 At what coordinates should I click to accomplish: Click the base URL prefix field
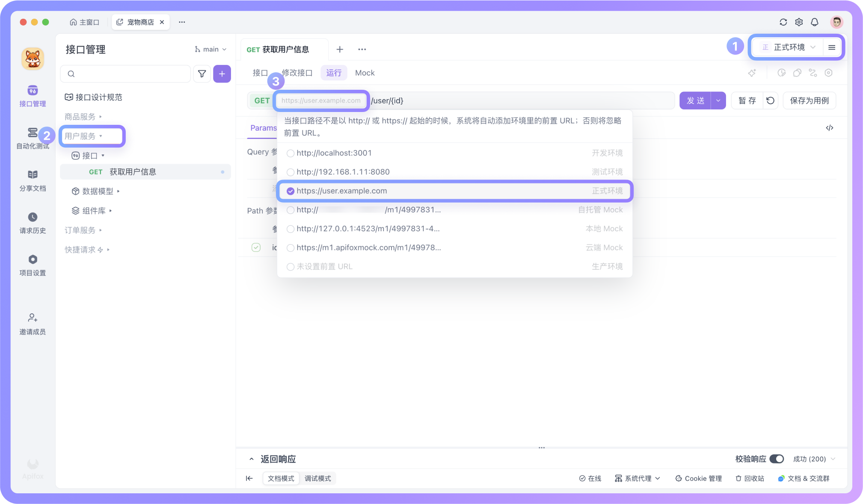coord(321,100)
